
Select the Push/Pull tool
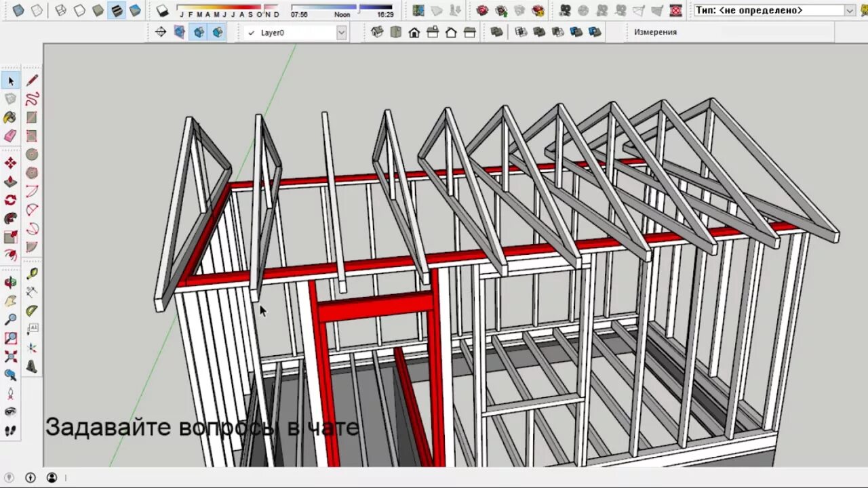click(11, 182)
